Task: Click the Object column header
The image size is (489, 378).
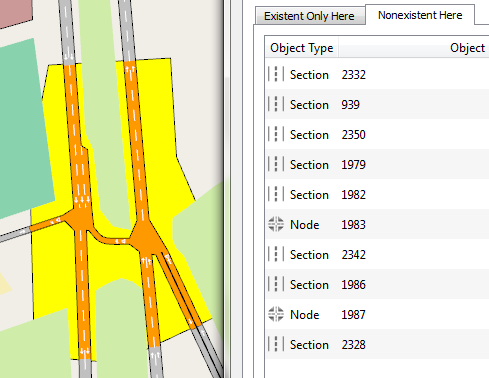Action: coord(414,48)
